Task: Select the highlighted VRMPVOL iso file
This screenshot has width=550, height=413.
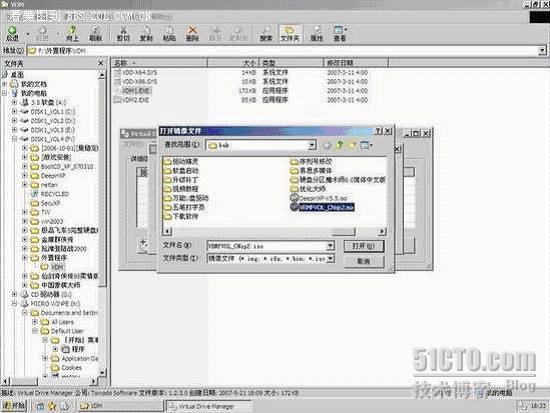Action: [x=322, y=207]
